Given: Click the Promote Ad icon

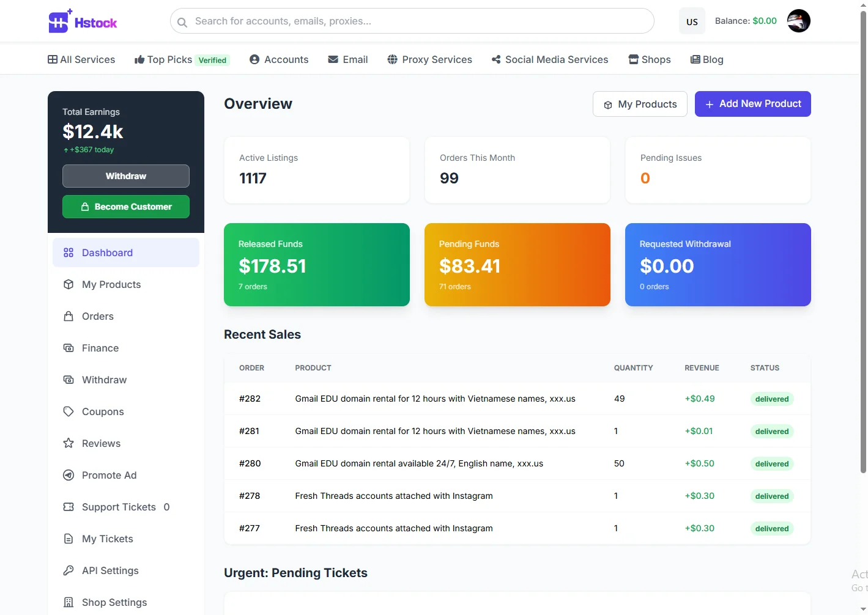Looking at the screenshot, I should [69, 475].
